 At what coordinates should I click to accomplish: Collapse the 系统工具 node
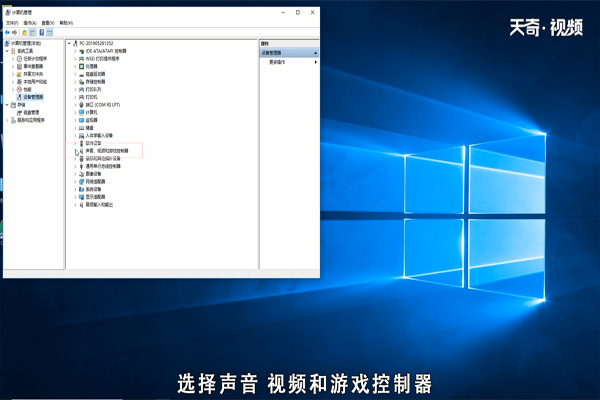[7, 51]
